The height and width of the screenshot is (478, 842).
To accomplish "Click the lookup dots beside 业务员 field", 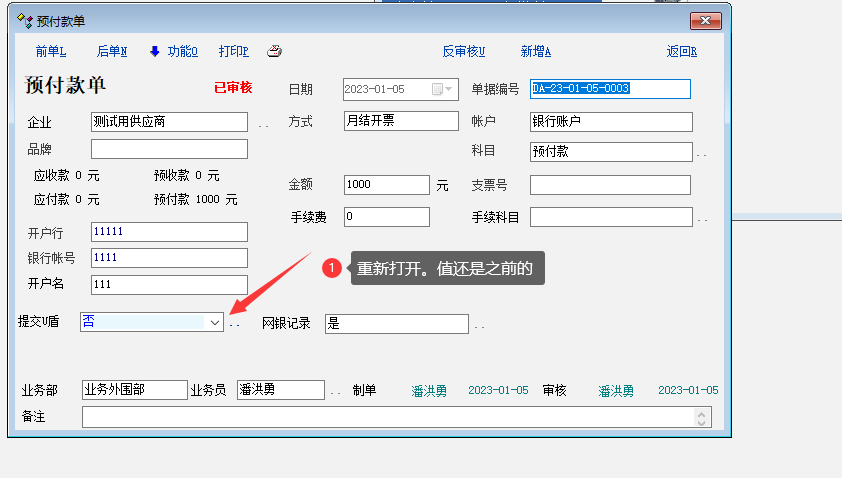I will (336, 393).
